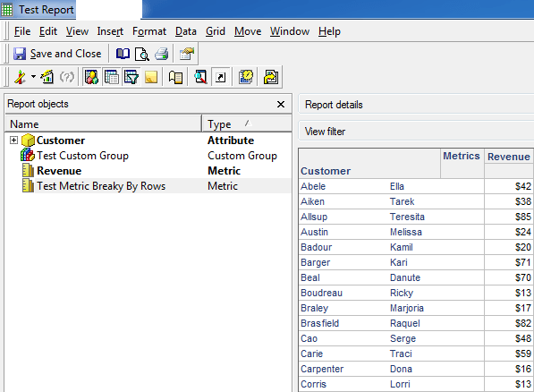Click the Test Report title bar grid icon
This screenshot has width=534, height=392.
coord(7,10)
